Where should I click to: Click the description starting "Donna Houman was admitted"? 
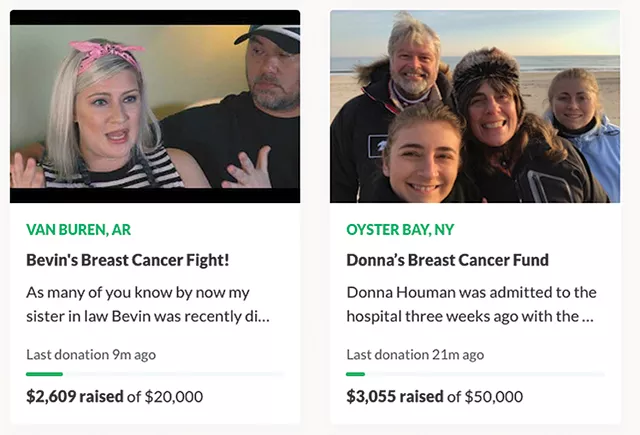(471, 304)
